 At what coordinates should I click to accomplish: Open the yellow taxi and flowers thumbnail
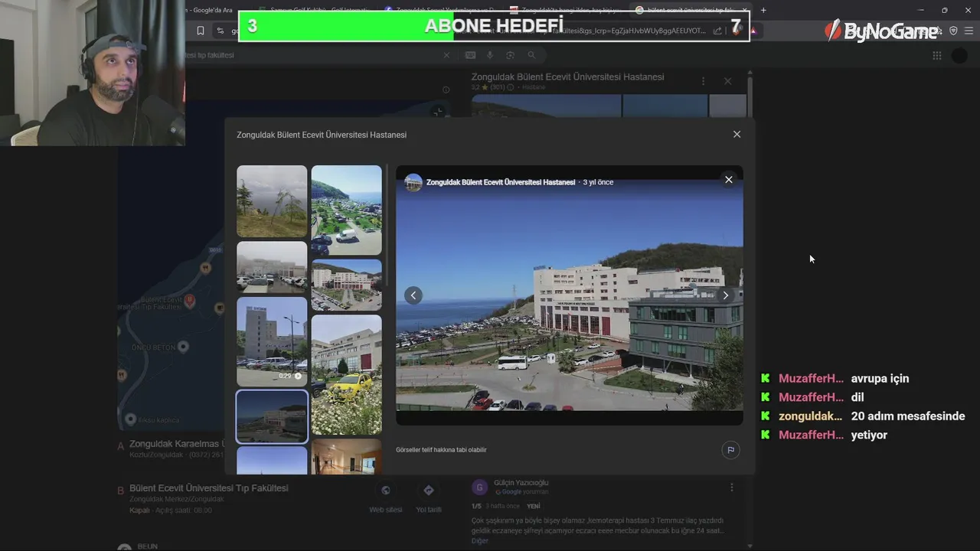point(346,374)
